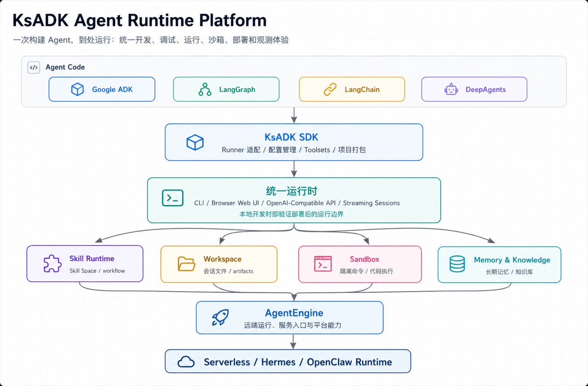Click the KsADK SDK cube icon

[195, 142]
